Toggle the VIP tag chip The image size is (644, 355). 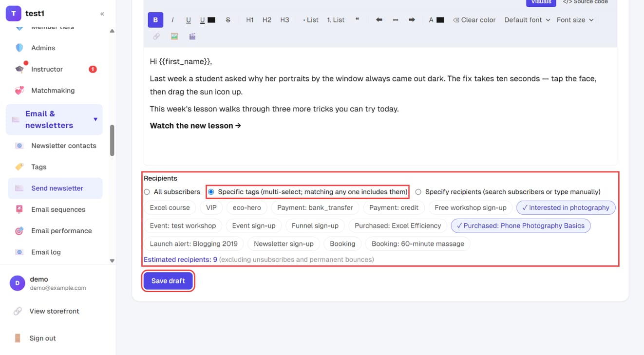point(211,207)
